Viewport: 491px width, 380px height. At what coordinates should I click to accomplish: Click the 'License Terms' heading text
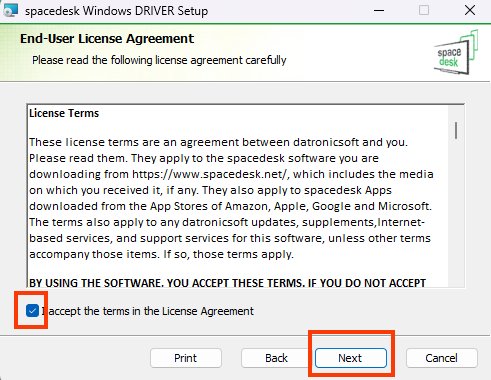[x=64, y=113]
